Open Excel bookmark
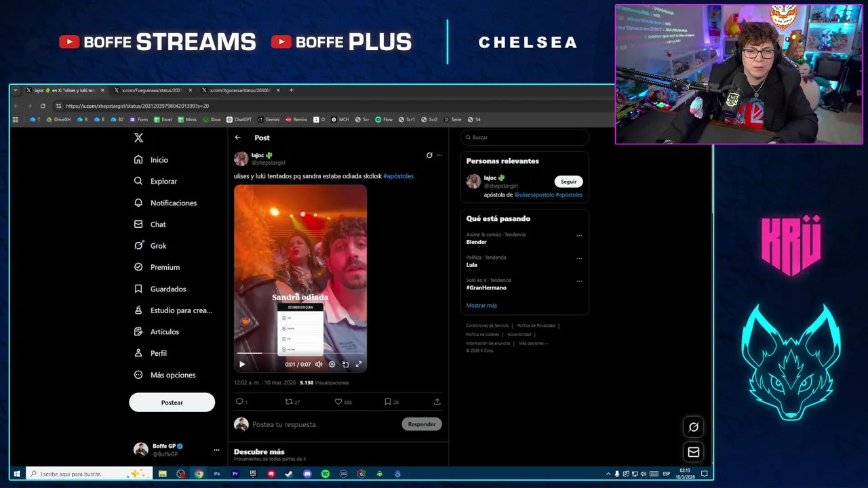Viewport: 868px width, 488px height. click(163, 119)
